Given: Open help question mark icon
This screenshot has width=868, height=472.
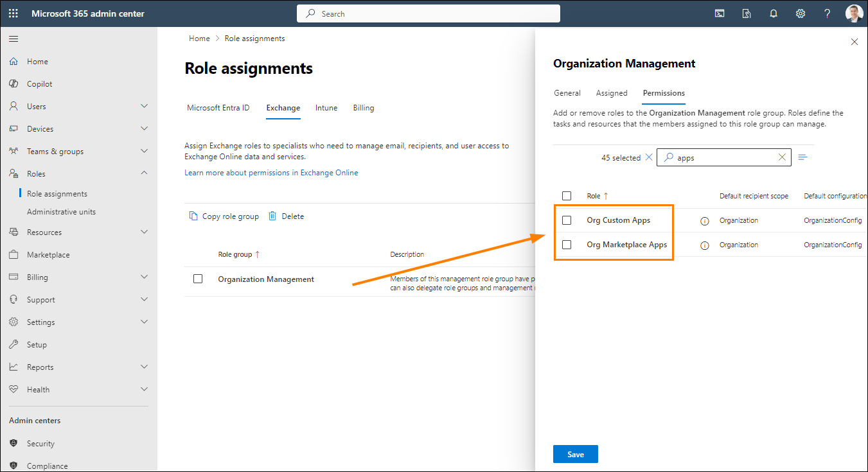Looking at the screenshot, I should (828, 13).
